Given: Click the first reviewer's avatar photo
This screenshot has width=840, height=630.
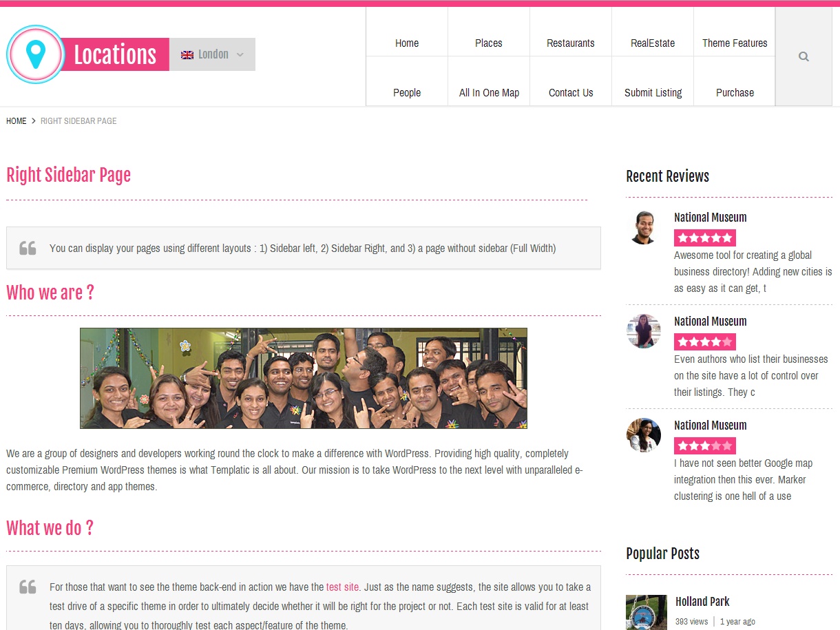Looking at the screenshot, I should pos(644,227).
